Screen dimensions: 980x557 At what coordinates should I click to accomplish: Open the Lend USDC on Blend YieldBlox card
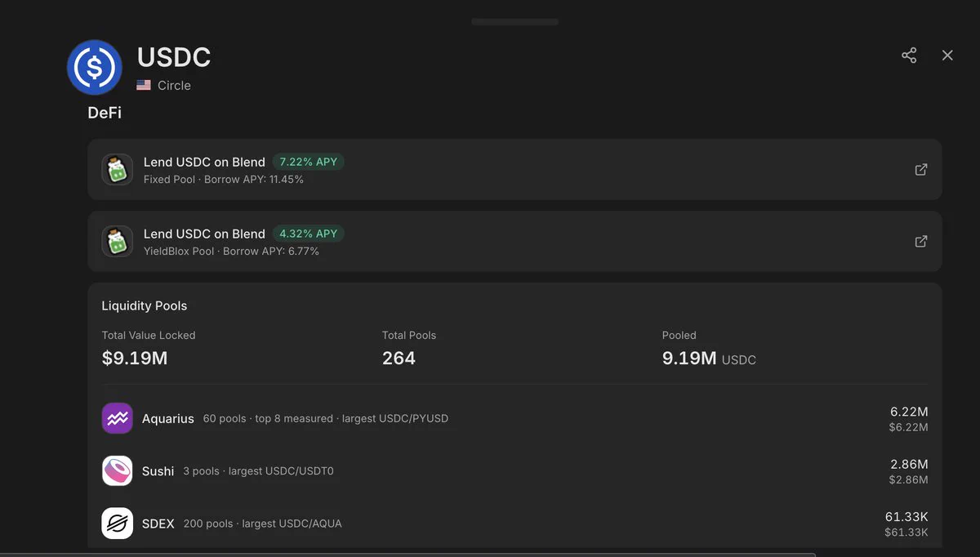514,242
